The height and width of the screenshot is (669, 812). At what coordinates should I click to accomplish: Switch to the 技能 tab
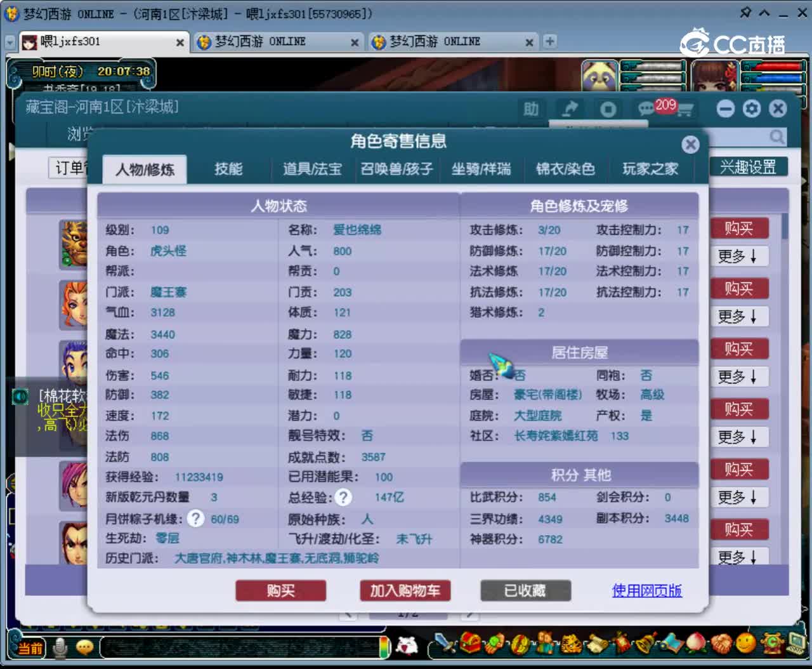(228, 169)
